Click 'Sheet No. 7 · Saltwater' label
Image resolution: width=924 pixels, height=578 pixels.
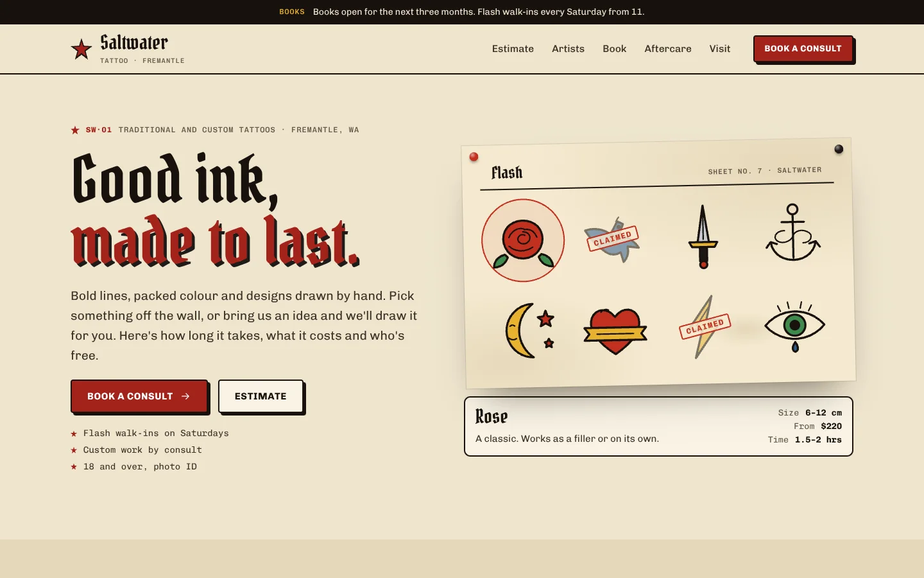click(x=765, y=171)
